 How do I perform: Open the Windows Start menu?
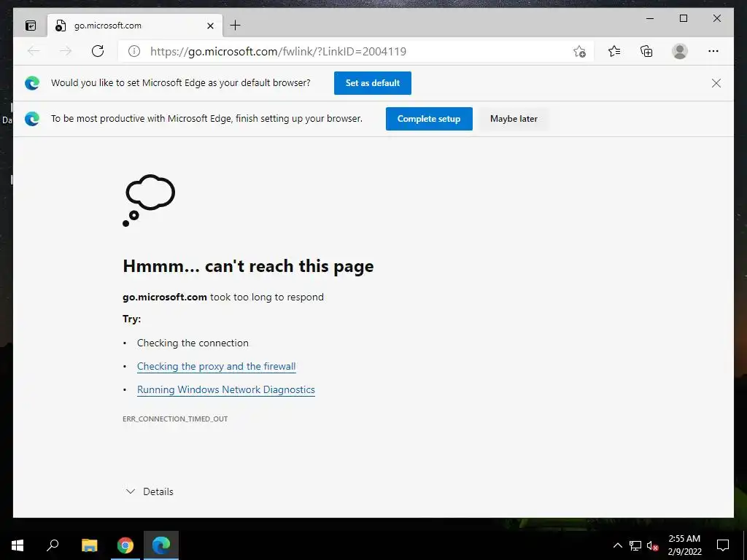[18, 545]
